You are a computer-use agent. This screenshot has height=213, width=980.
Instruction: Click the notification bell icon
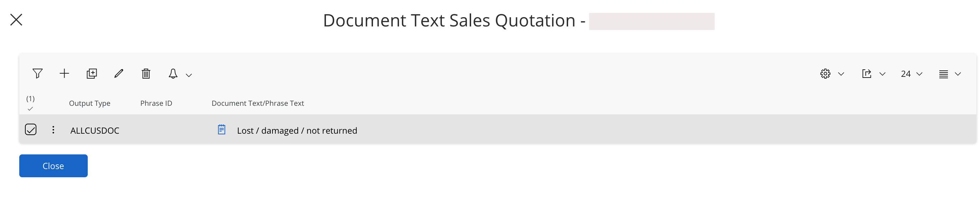pyautogui.click(x=173, y=74)
